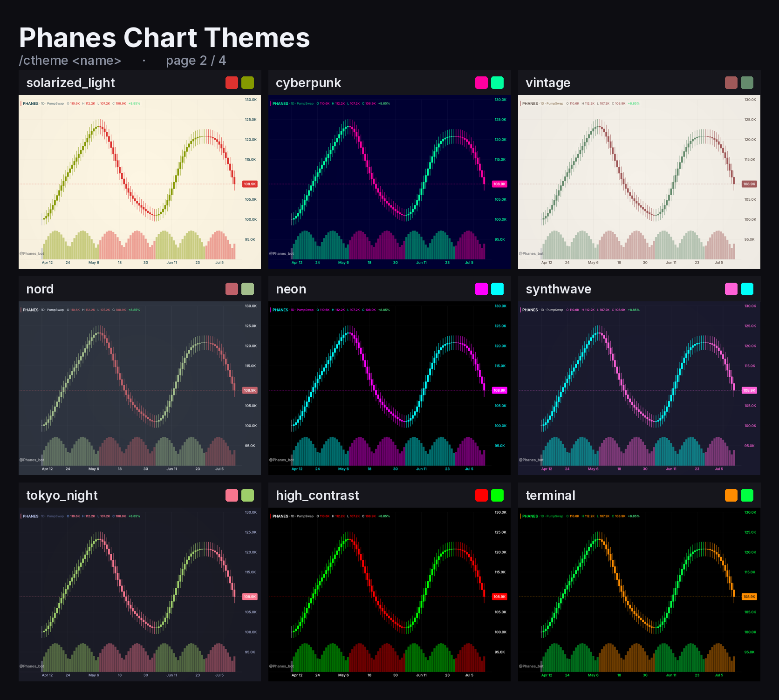Open the synthwave chart preview
The image size is (779, 700).
639,388
